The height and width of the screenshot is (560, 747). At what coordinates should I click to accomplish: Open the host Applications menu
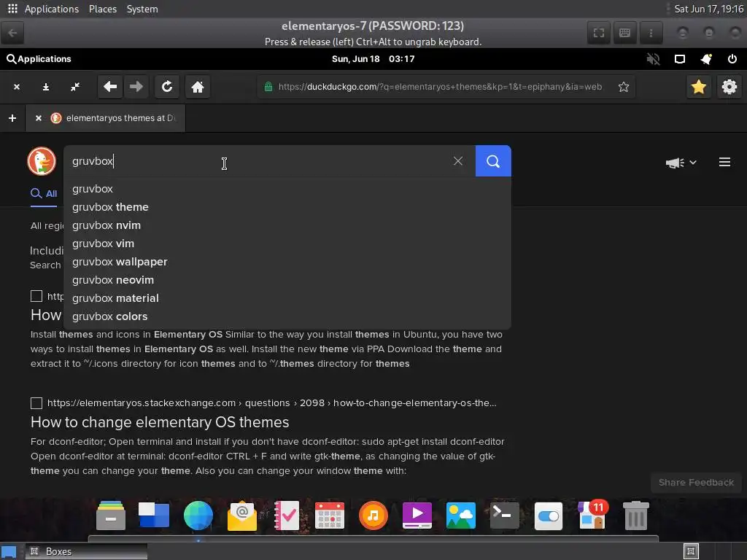pyautogui.click(x=43, y=9)
